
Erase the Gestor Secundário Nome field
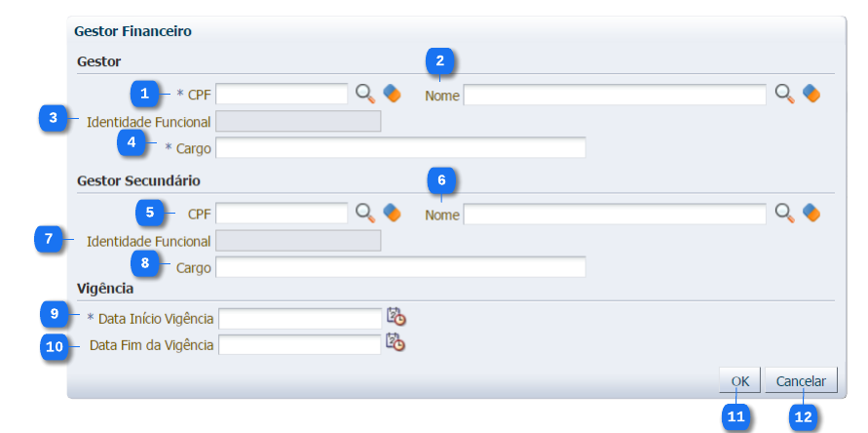coord(811,213)
